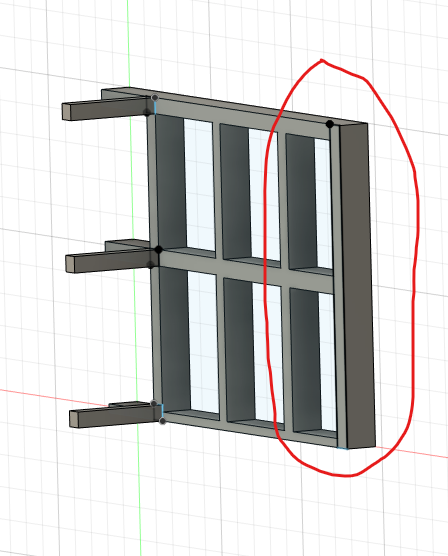Pick the black point at the frame's top-right corner
The height and width of the screenshot is (556, 448).
tap(330, 124)
